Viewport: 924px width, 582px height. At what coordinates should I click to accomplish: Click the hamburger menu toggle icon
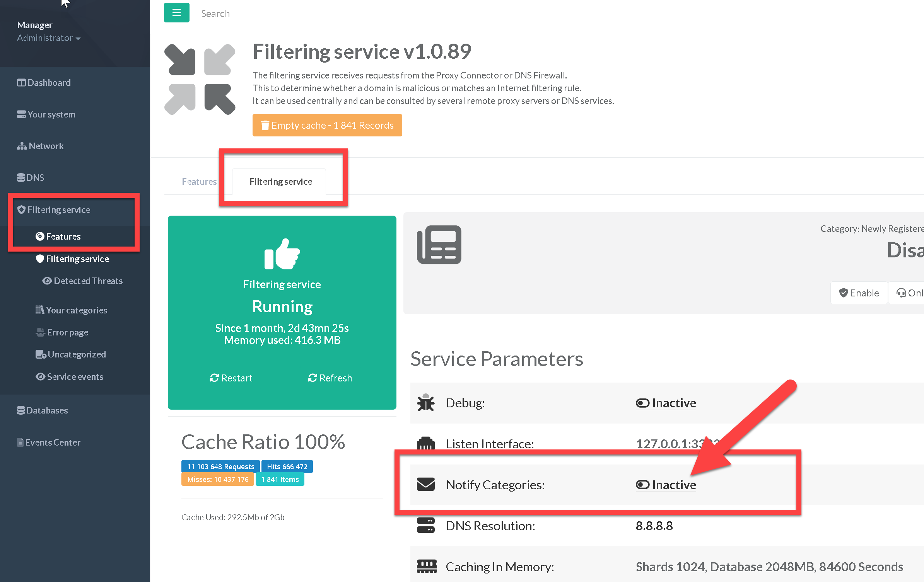(x=176, y=13)
